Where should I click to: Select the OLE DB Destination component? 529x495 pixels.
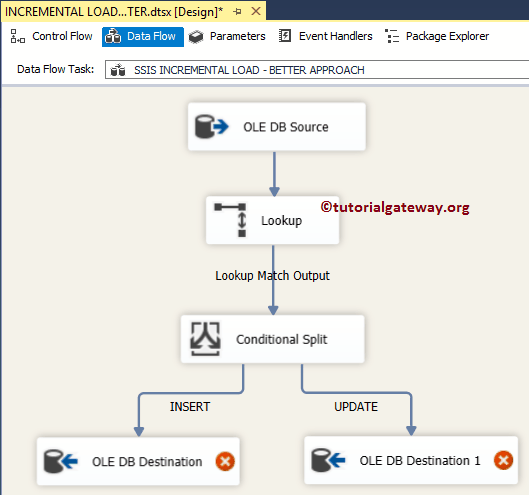point(138,461)
